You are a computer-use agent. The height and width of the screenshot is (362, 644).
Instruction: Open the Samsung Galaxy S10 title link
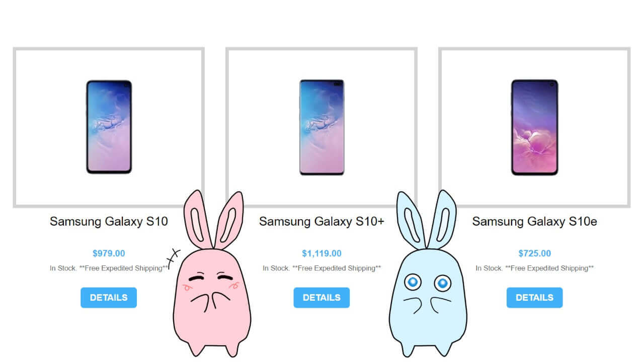click(x=109, y=221)
